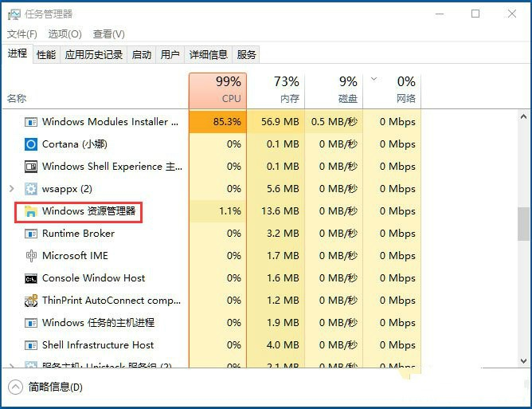Open the 选项(O) menu
Viewport: 532px width, 409px height.
coord(65,34)
